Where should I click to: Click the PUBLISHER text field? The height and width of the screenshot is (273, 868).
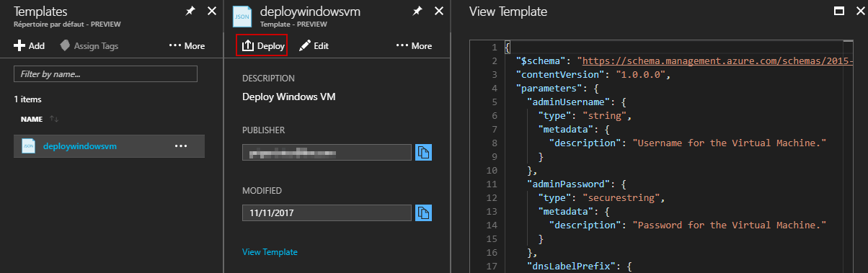pyautogui.click(x=327, y=153)
